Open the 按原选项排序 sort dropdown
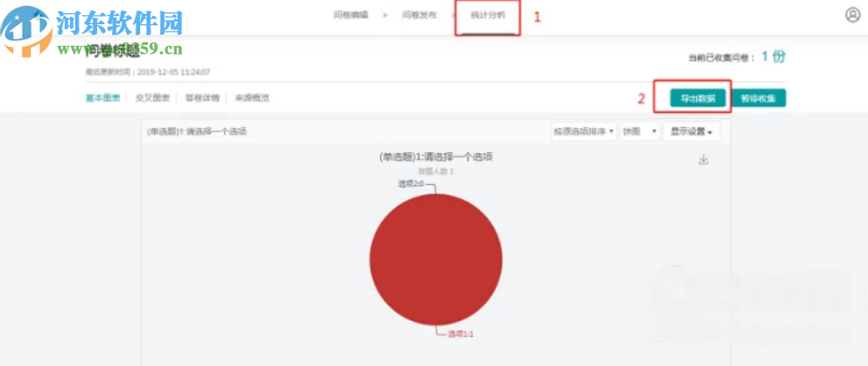The height and width of the screenshot is (366, 868). (x=584, y=132)
